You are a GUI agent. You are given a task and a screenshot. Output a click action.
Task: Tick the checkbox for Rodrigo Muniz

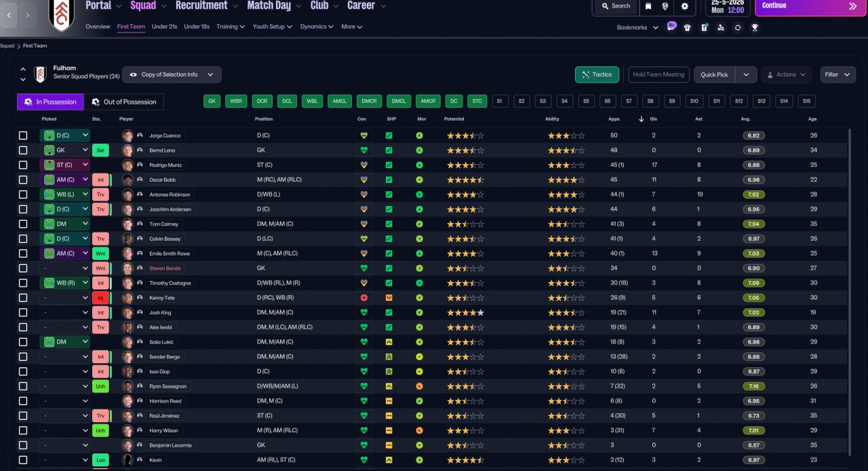(x=23, y=165)
